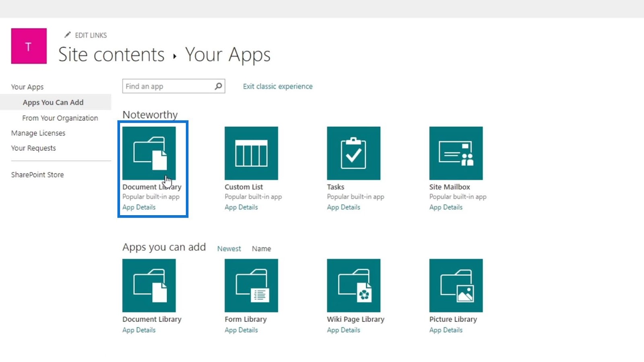Select the Tasks app tile icon
The image size is (644, 362).
click(353, 153)
